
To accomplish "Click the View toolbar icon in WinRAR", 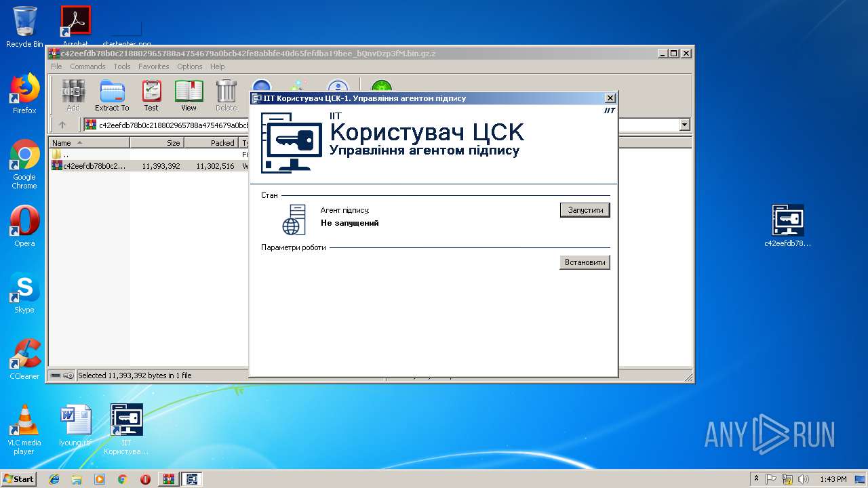I will [x=189, y=96].
